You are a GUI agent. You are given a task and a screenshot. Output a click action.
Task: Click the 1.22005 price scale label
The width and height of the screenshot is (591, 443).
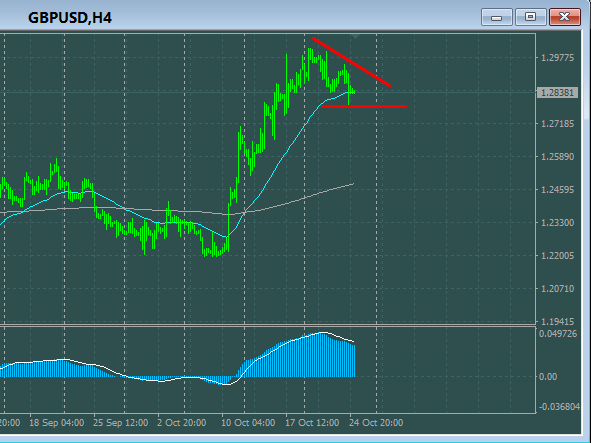point(557,256)
